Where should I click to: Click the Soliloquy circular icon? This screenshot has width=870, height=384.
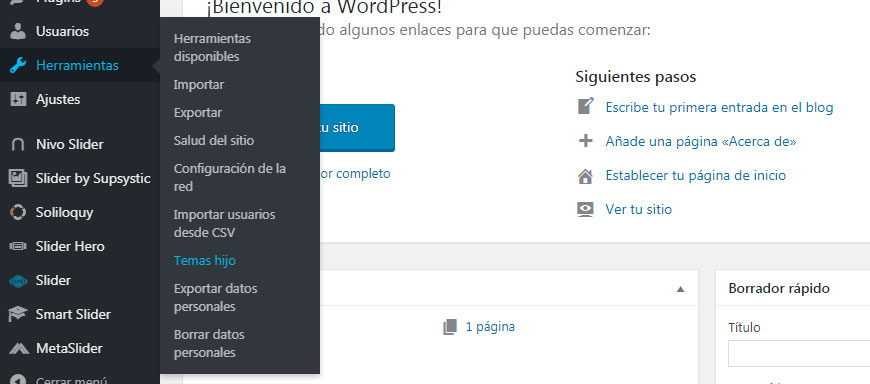click(18, 213)
